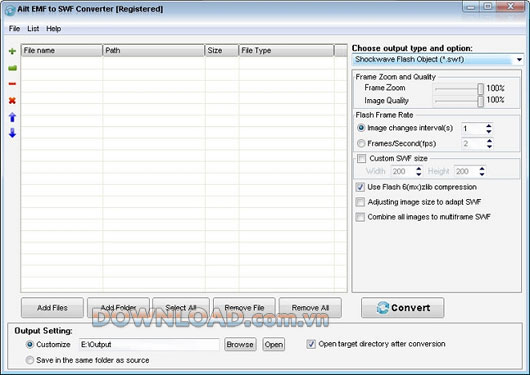The height and width of the screenshot is (375, 530).
Task: Click the File Type column header
Action: point(286,50)
